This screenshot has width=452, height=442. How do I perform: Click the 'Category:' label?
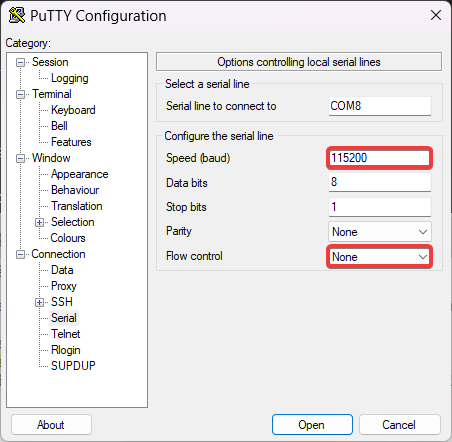28,43
